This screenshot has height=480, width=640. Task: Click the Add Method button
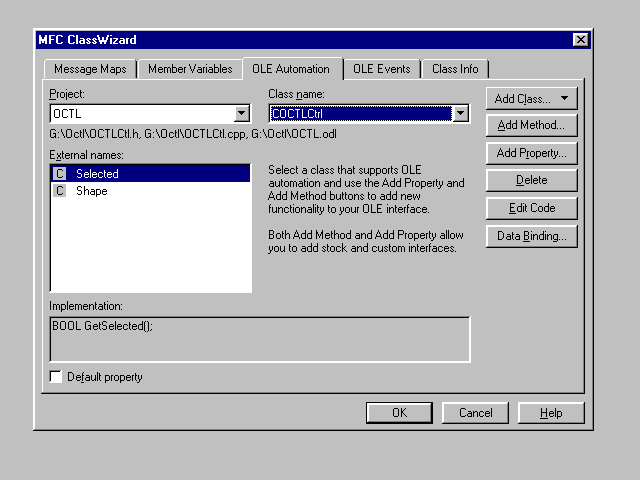click(x=531, y=125)
